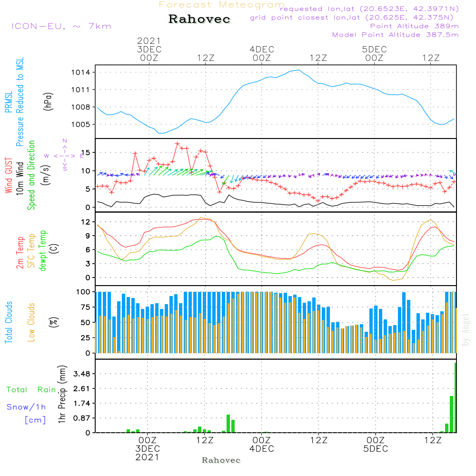Click the 'SFC Temp' orange label
The image size is (476, 476).
coord(31,251)
